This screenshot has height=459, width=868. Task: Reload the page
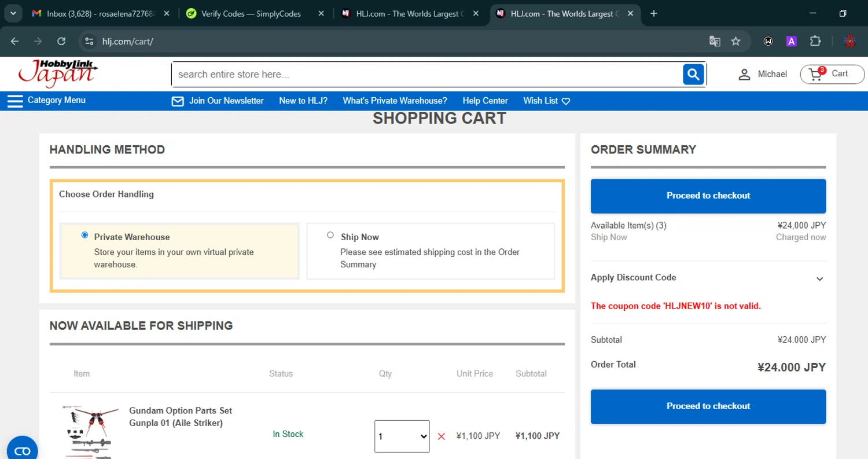(x=61, y=41)
